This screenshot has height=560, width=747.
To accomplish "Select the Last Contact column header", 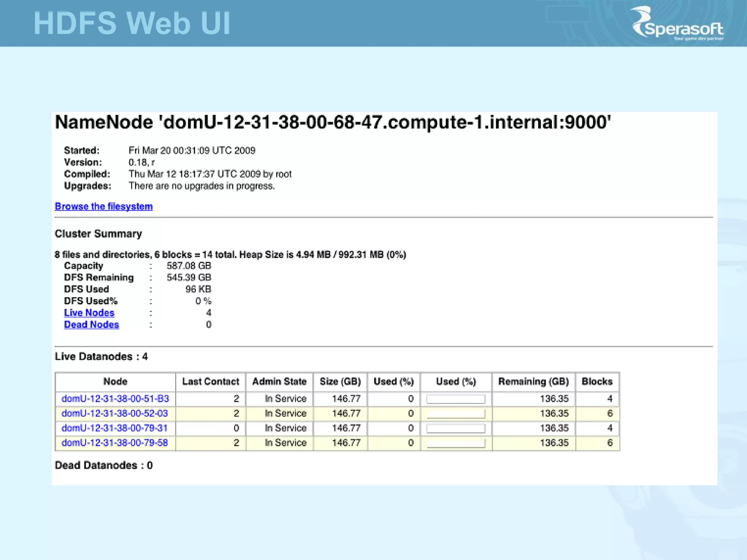I will pos(210,382).
